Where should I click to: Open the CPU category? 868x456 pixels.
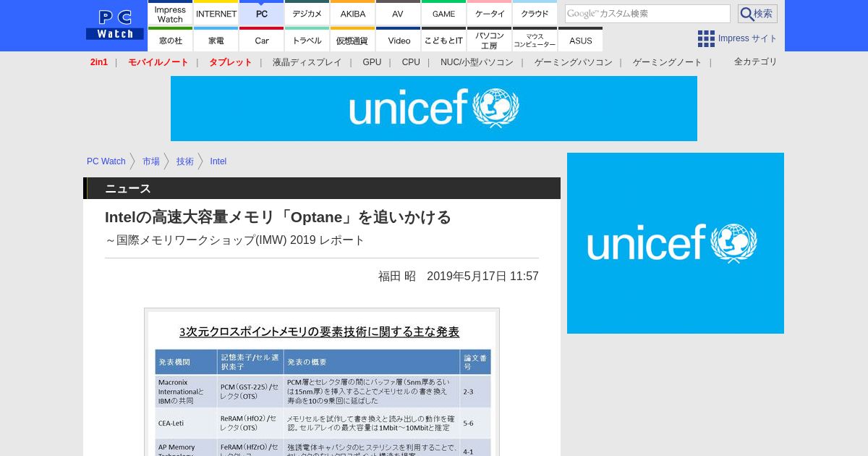click(411, 62)
